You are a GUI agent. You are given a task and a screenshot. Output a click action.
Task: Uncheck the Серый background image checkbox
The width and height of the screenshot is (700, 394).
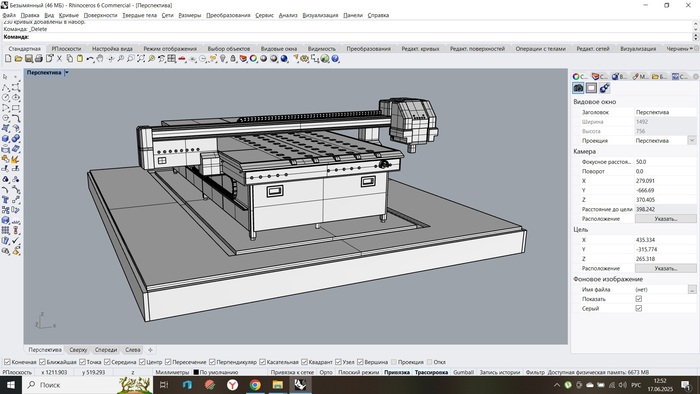(638, 308)
